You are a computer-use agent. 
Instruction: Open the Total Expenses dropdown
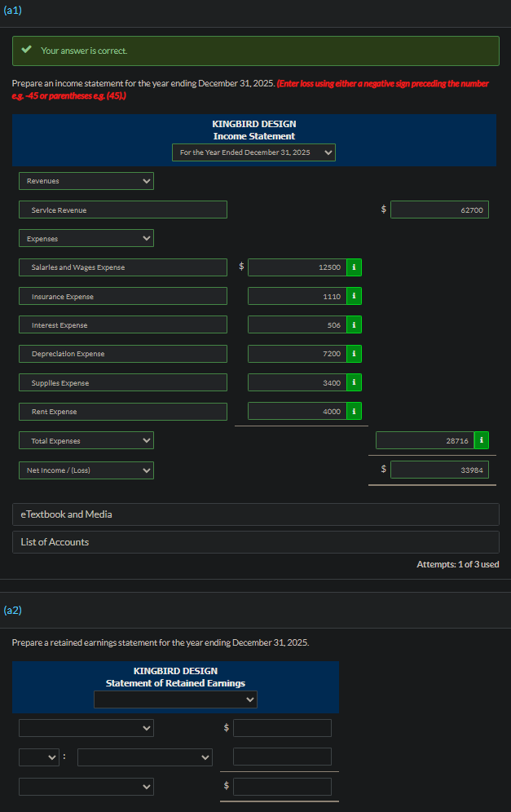point(86,441)
